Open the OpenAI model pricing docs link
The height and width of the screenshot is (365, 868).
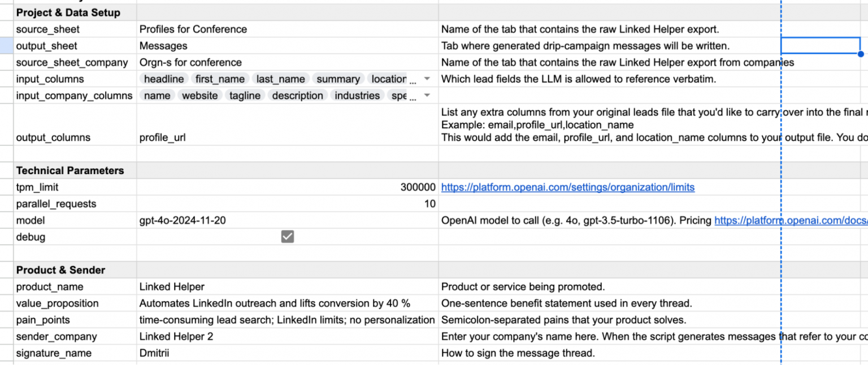click(791, 220)
